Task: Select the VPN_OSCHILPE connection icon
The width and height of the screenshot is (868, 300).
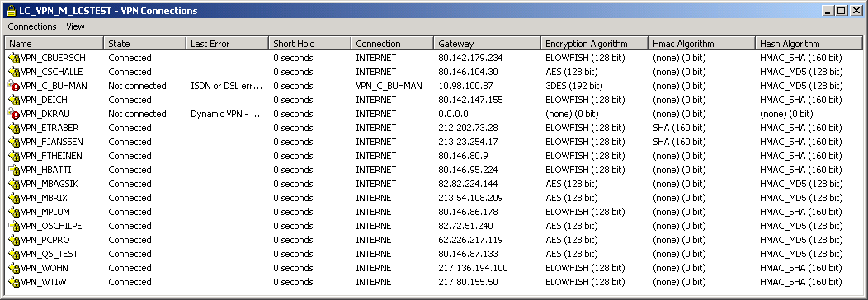Action: pos(14,226)
